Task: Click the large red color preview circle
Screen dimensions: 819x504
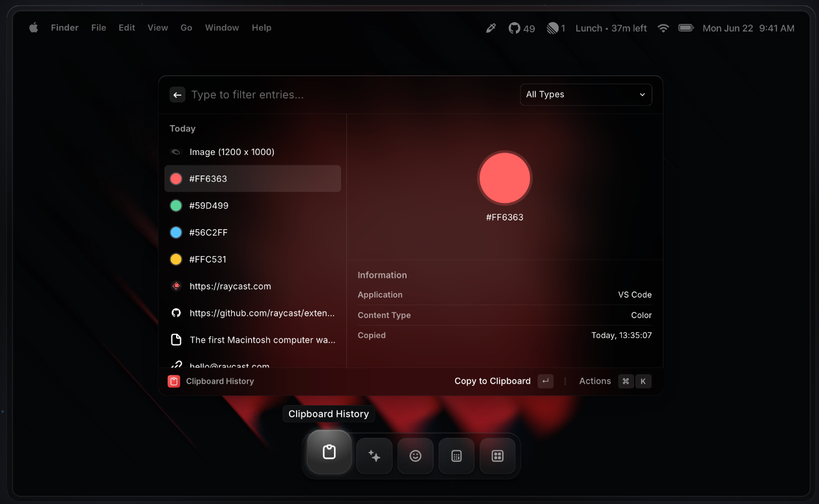Action: coord(505,178)
